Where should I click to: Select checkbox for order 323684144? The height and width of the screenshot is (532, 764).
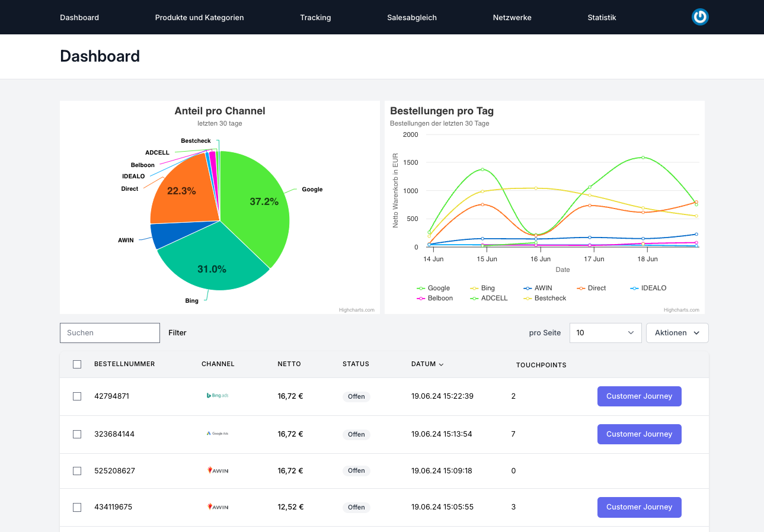77,434
